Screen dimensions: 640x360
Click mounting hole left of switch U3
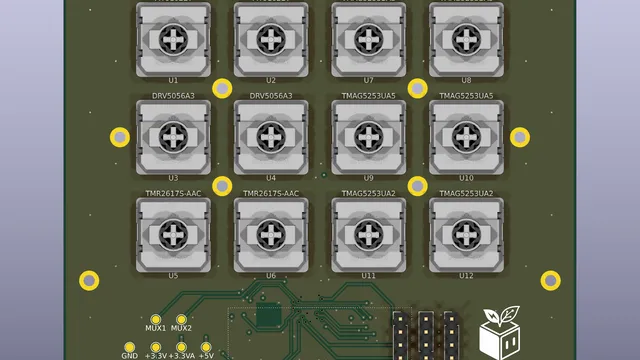[120, 138]
